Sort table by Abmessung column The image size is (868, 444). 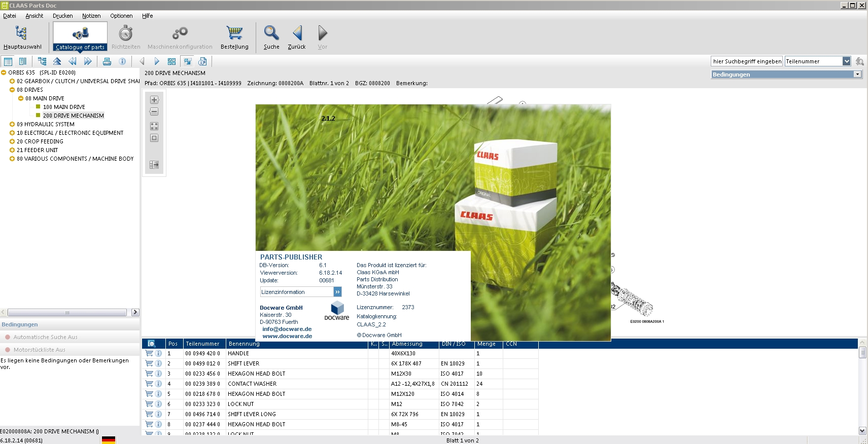[x=413, y=344]
